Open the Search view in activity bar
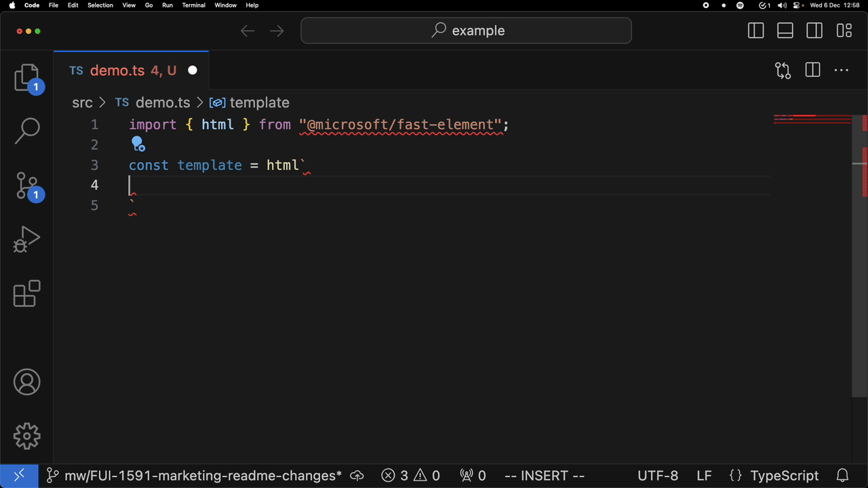Screen dimensions: 868x488 click(x=27, y=131)
